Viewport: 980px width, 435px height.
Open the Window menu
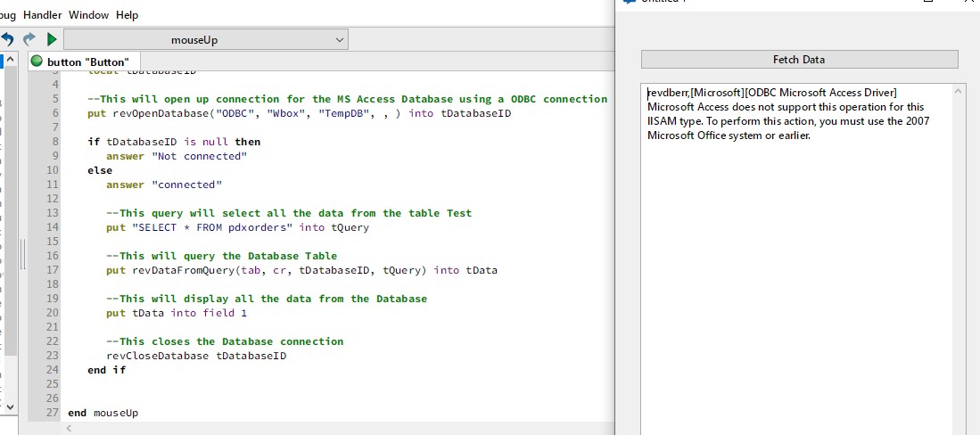pos(88,15)
